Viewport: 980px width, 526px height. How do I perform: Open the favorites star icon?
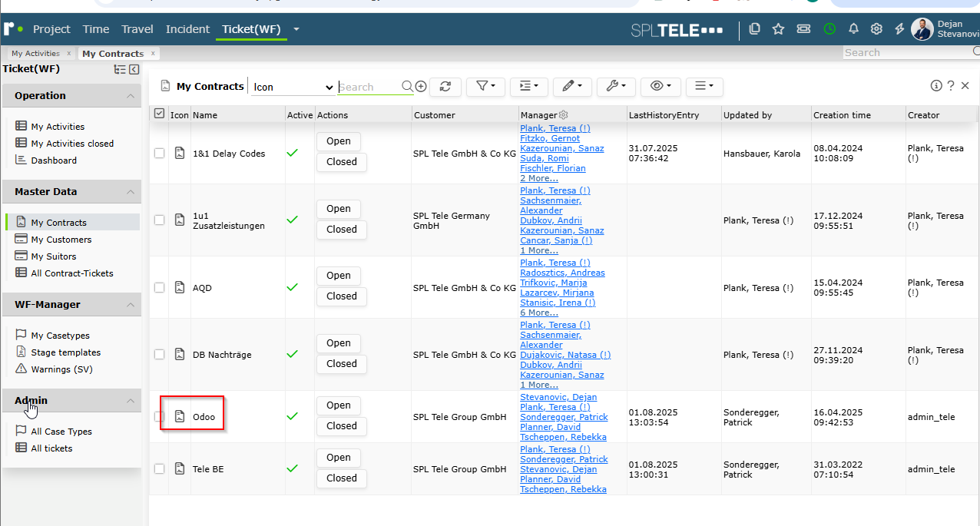click(778, 29)
